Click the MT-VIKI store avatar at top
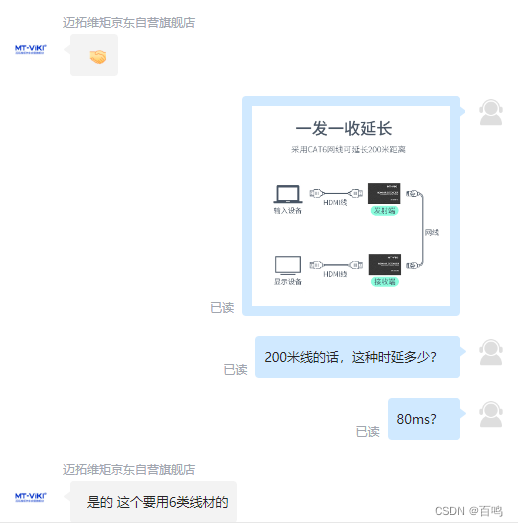Image resolution: width=518 pixels, height=526 pixels. pos(31,49)
